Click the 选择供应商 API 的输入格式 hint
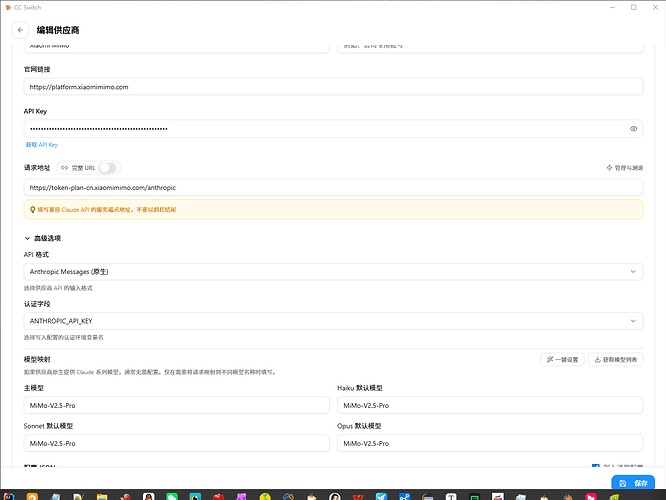The image size is (666, 500). coord(58,288)
